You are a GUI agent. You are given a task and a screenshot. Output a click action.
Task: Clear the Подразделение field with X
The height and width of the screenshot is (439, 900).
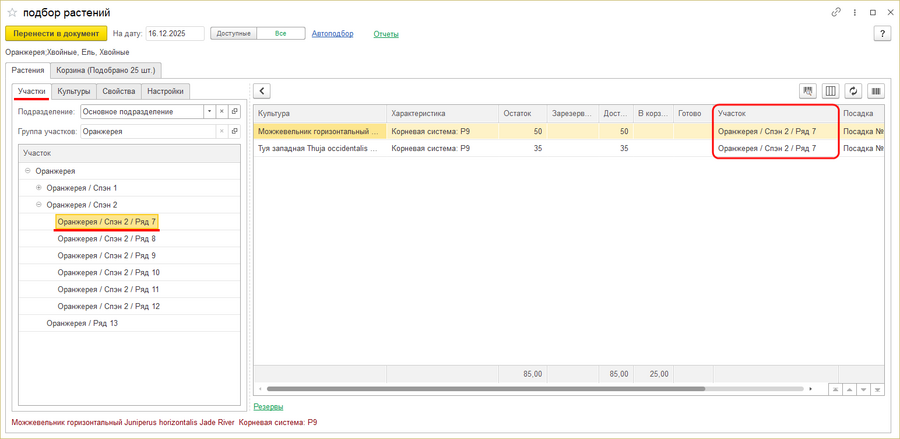click(222, 112)
